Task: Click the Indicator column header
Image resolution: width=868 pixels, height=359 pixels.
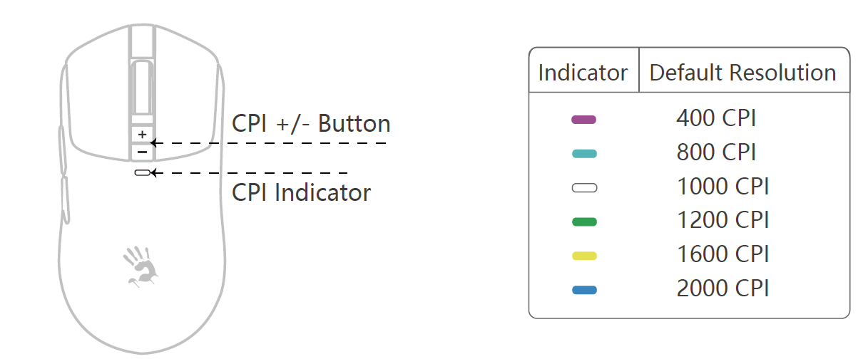Action: [x=583, y=73]
